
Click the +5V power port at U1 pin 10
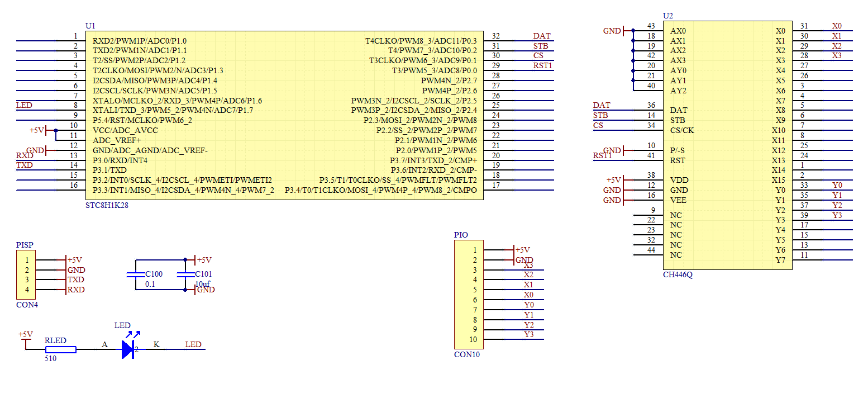(39, 130)
